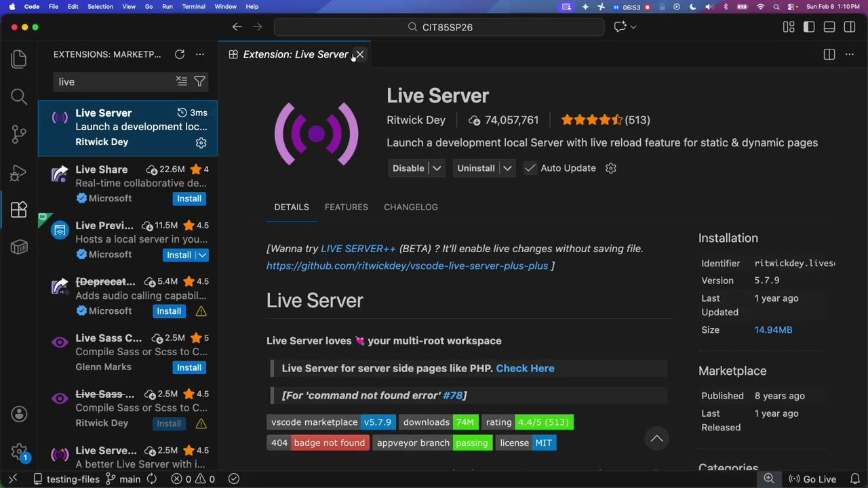Open the Manage gear in the activity bar
This screenshot has height=488, width=868.
point(19,451)
